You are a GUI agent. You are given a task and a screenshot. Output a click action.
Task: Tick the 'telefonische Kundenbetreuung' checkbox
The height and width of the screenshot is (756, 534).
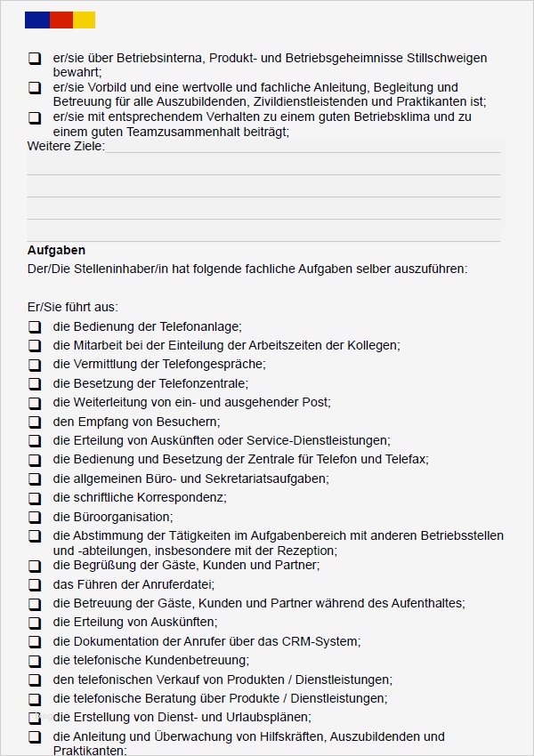point(35,661)
